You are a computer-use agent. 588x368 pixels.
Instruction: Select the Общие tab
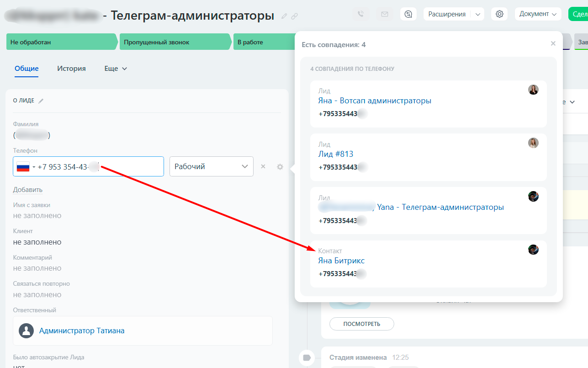pyautogui.click(x=26, y=69)
